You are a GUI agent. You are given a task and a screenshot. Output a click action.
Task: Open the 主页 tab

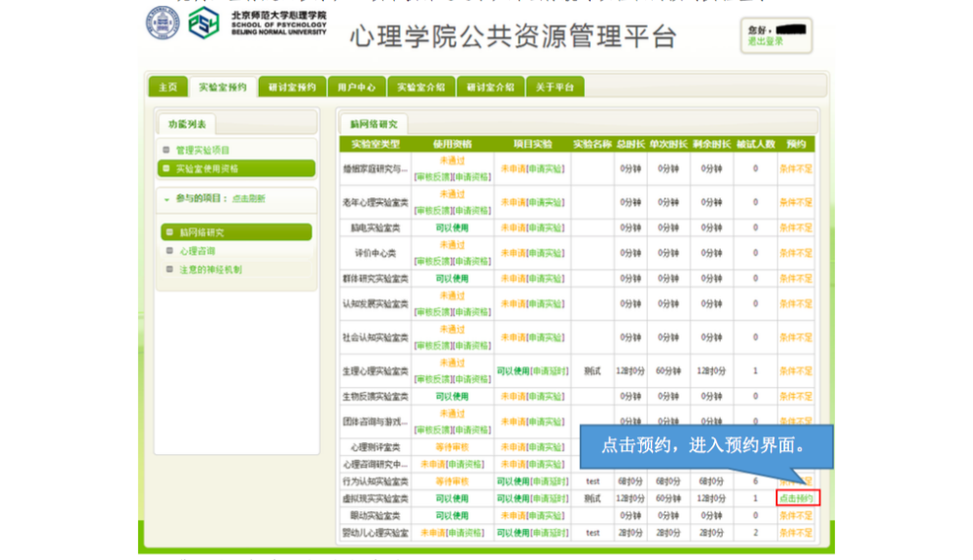[x=167, y=87]
